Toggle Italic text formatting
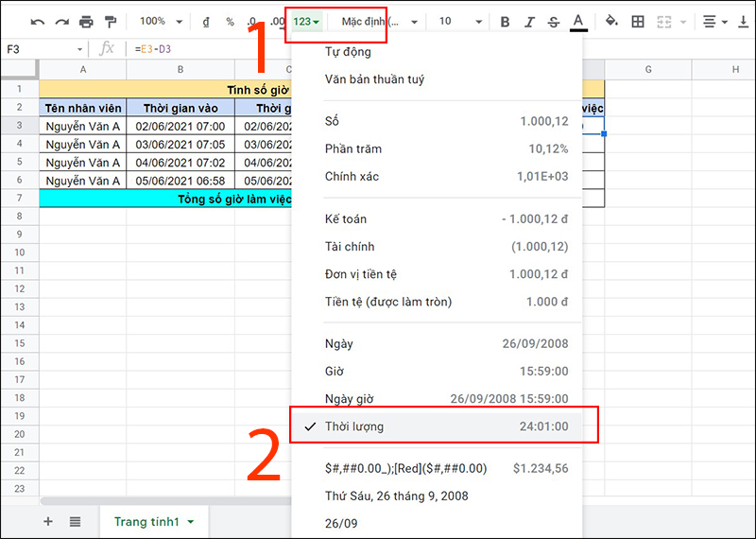The image size is (756, 539). 529,21
